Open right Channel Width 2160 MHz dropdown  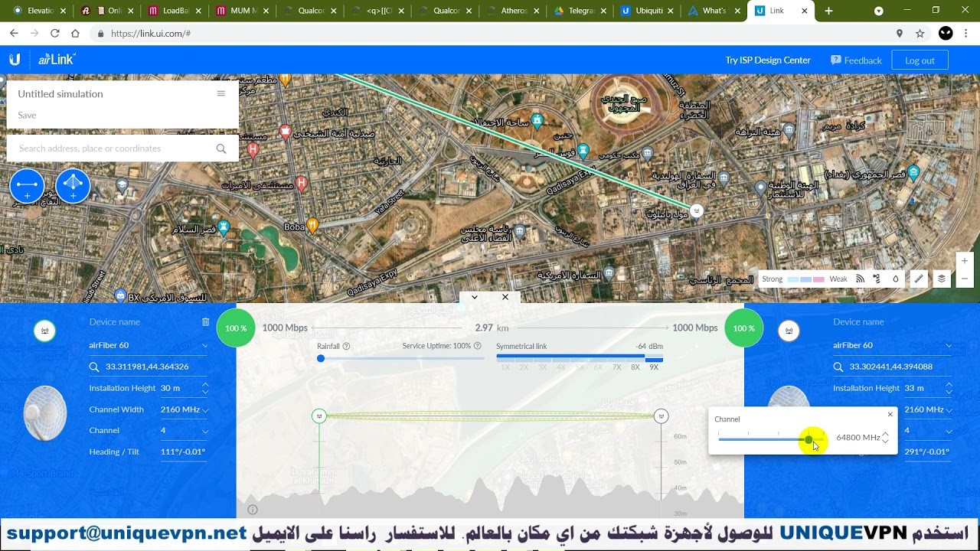929,409
